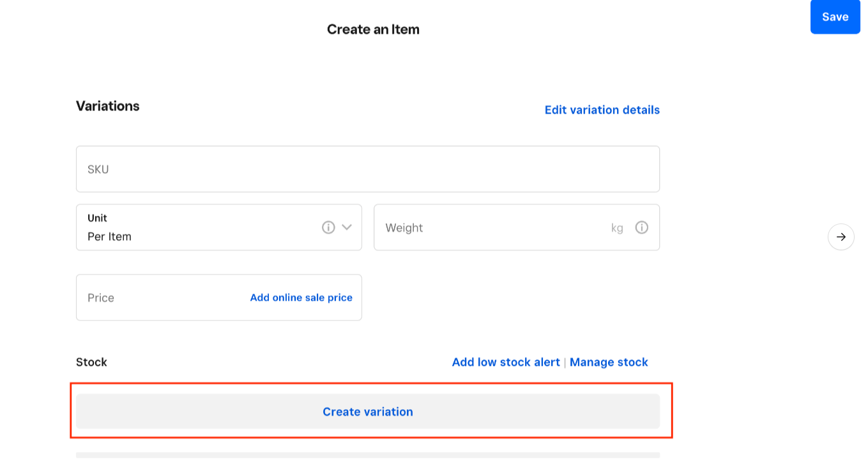Select the Variations heading text
The width and height of the screenshot is (868, 468).
point(108,106)
